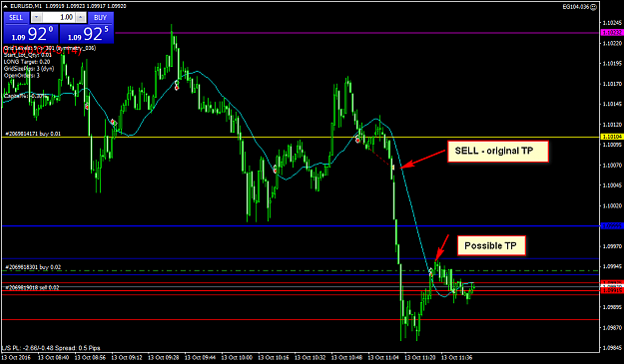Viewport: 624px width, 364px height.
Task: Click the 1.10170 price scale label
Action: tap(613, 84)
